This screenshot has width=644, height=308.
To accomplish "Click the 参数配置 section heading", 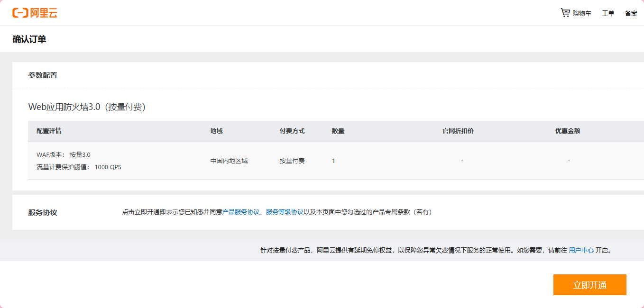I will click(43, 75).
